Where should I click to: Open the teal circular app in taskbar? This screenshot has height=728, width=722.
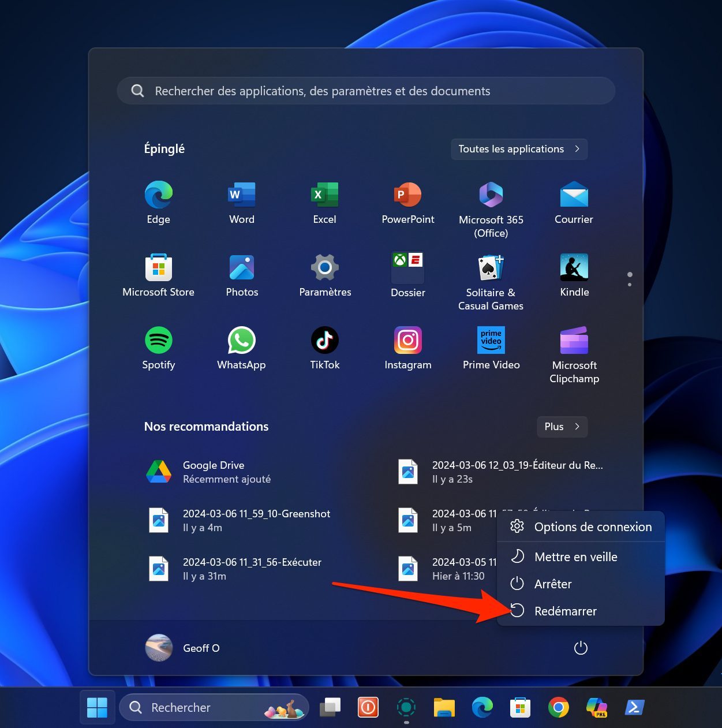pyautogui.click(x=406, y=707)
